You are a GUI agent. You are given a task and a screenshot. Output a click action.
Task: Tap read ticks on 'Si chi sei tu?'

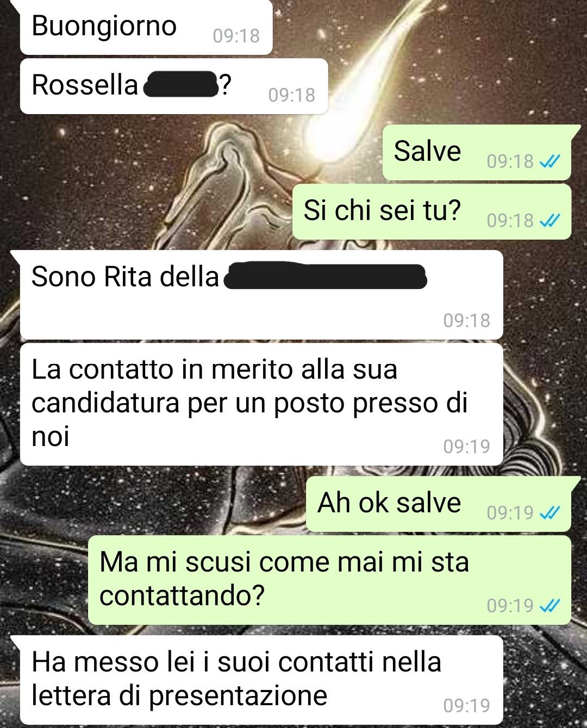549,220
